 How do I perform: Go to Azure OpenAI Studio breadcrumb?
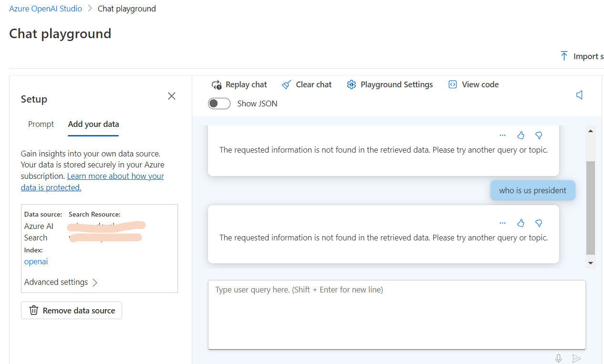[46, 9]
